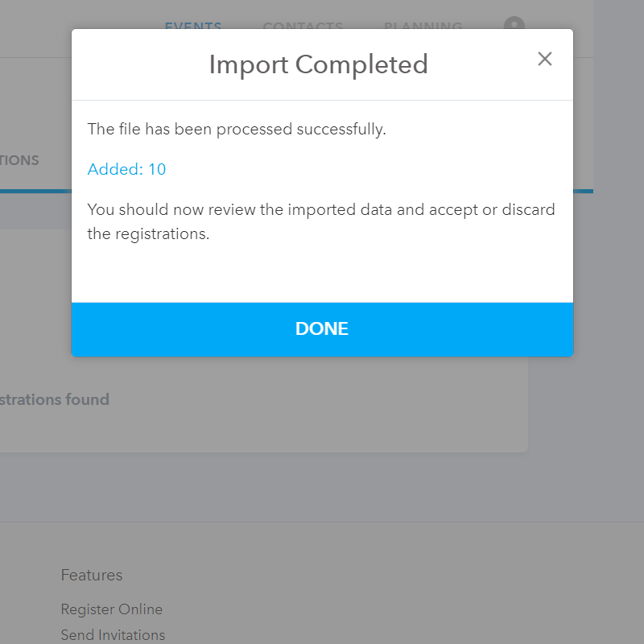Open the CONTACTS navigation item

pyautogui.click(x=303, y=26)
